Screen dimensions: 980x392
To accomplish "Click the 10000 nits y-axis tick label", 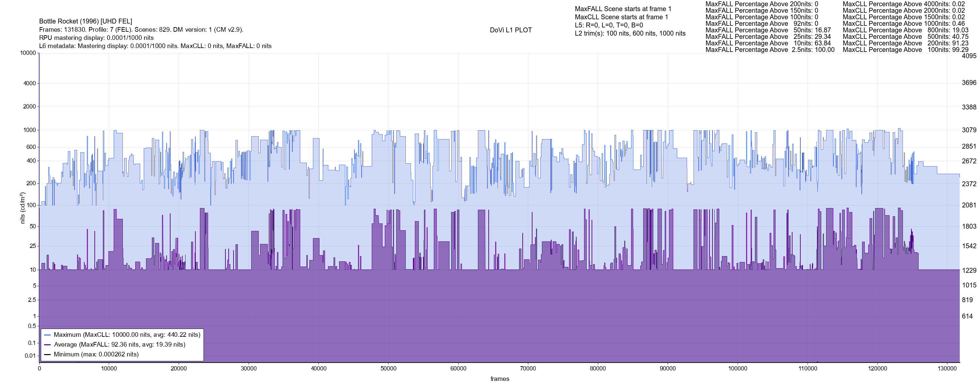I will click(x=28, y=53).
